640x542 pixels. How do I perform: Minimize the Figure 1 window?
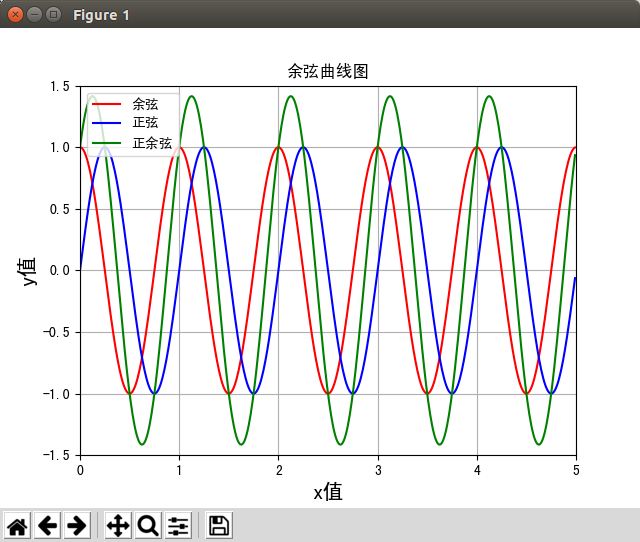34,15
